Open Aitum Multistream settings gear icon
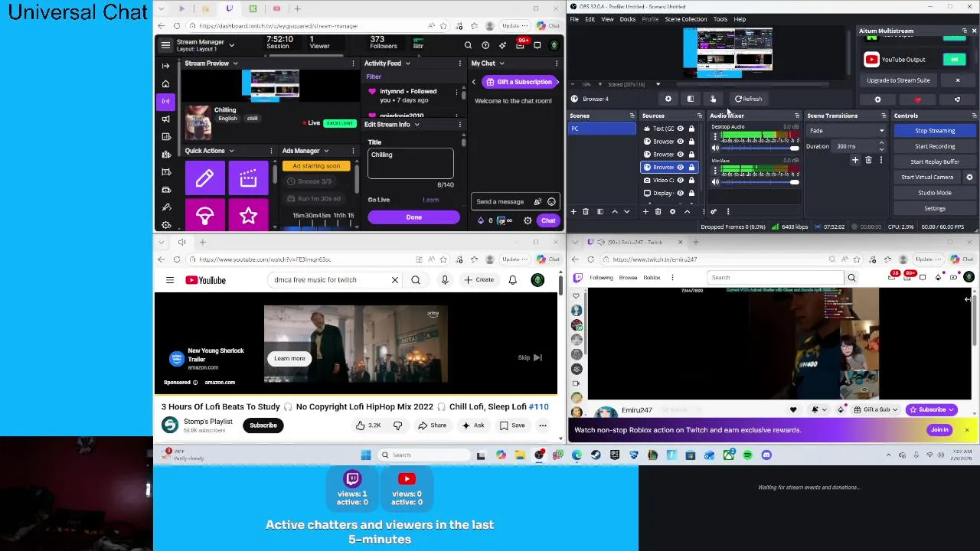This screenshot has height=551, width=980. [x=878, y=99]
